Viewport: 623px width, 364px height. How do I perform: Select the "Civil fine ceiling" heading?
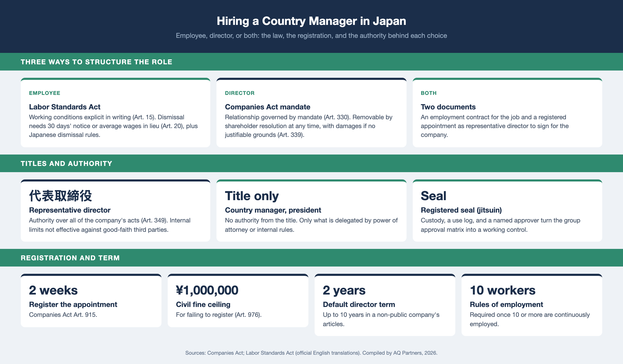203,304
